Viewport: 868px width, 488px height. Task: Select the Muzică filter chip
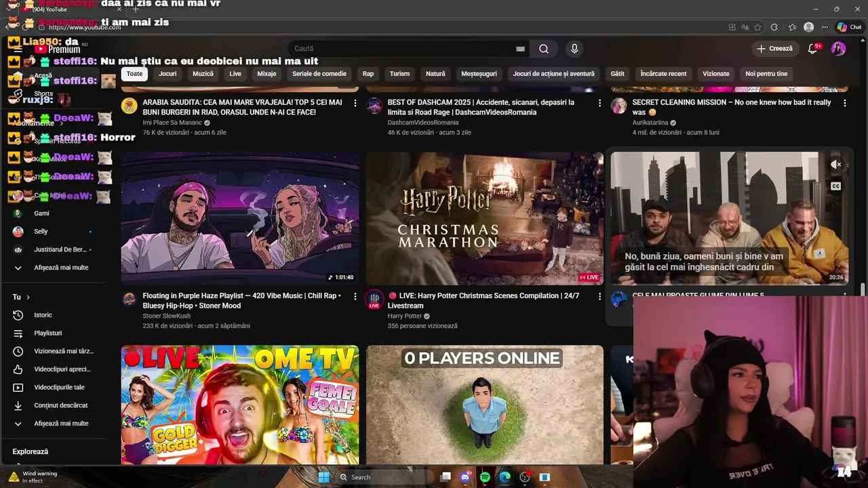tap(203, 74)
